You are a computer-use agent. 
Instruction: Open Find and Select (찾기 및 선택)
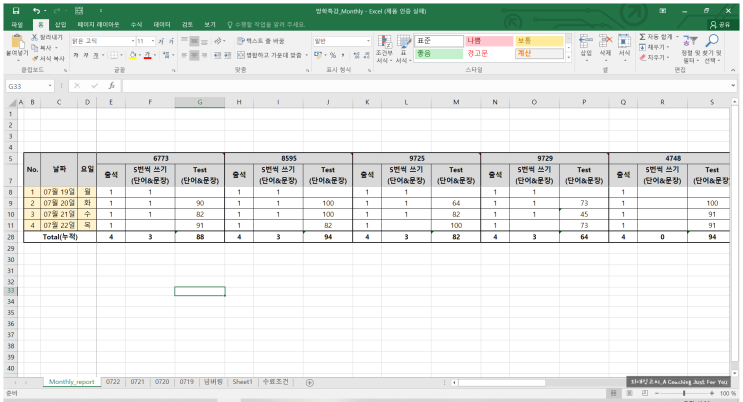[x=712, y=49]
